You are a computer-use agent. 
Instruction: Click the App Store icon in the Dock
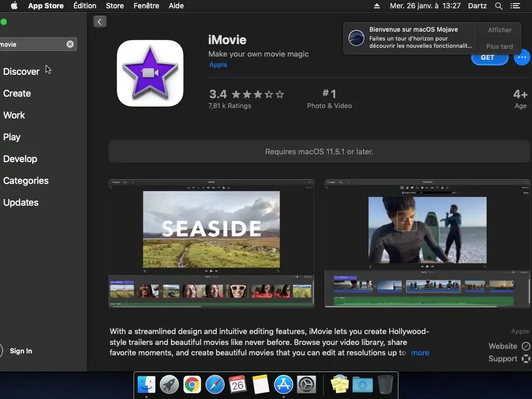[x=283, y=384]
